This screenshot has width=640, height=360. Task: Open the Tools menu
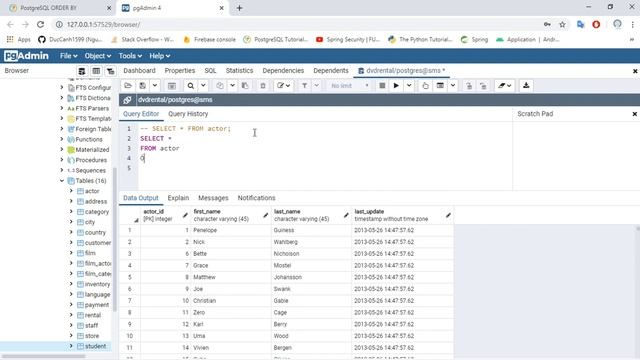tap(130, 56)
